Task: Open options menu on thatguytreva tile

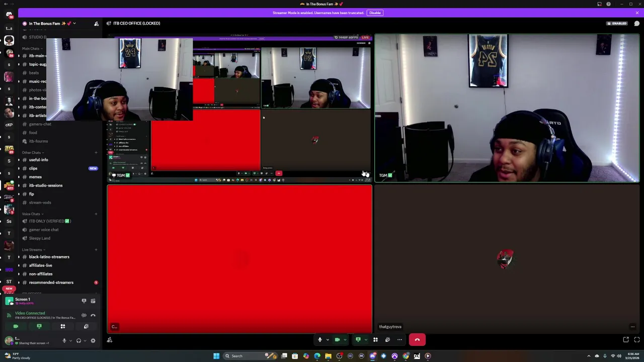Action: coord(632,327)
